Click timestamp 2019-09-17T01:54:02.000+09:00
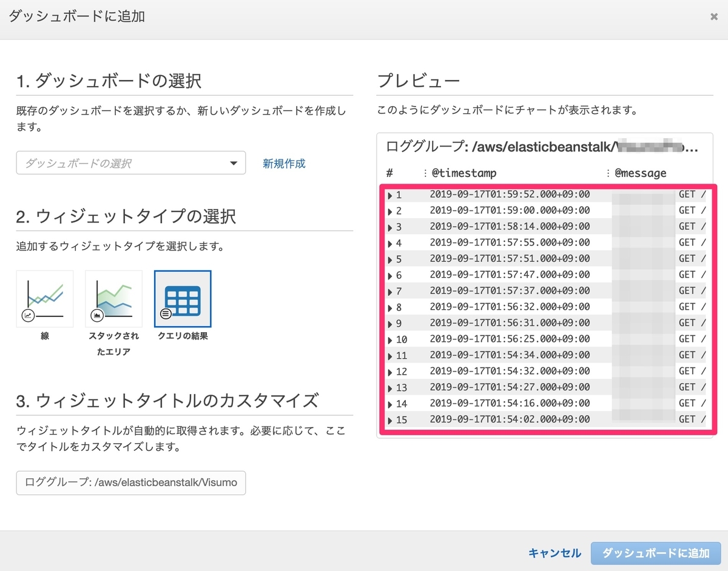The image size is (728, 571). [x=510, y=419]
